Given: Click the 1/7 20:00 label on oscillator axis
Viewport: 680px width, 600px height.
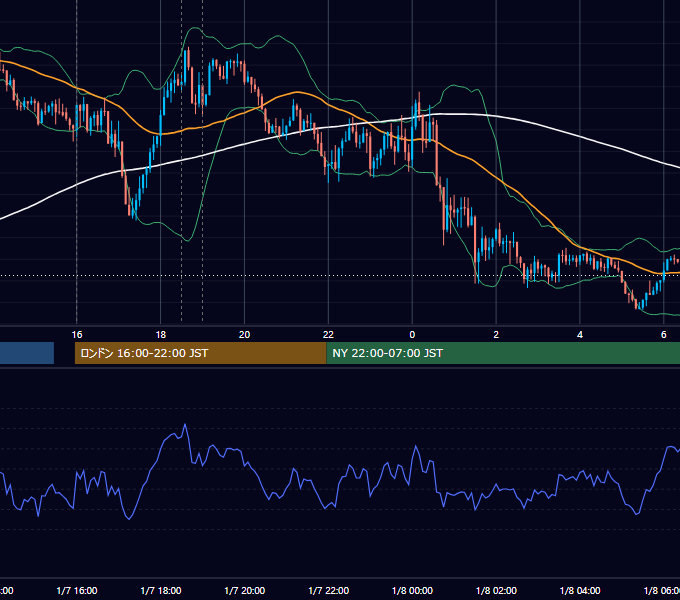Looking at the screenshot, I should coord(245,590).
